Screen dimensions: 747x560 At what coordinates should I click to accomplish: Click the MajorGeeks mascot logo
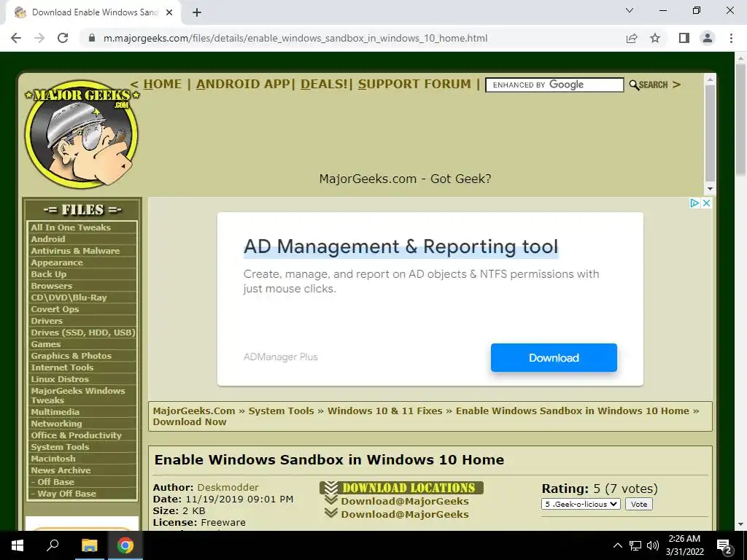point(82,134)
